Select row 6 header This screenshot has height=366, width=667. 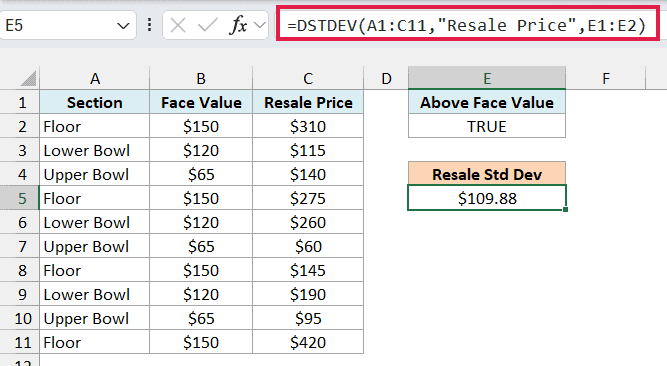[20, 222]
